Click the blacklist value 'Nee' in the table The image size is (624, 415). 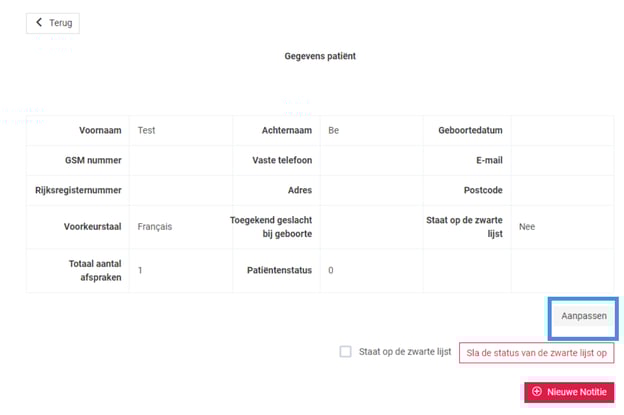coord(527,227)
